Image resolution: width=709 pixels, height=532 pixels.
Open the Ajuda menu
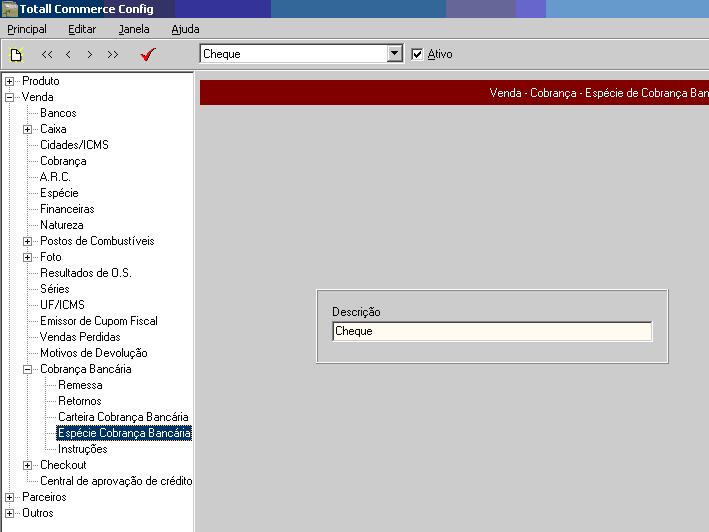(x=185, y=29)
